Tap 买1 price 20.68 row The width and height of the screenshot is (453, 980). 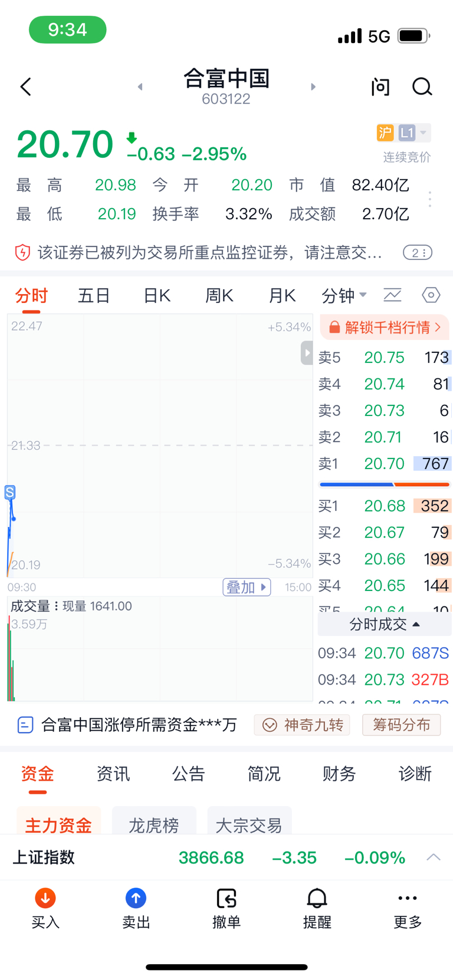click(x=385, y=506)
